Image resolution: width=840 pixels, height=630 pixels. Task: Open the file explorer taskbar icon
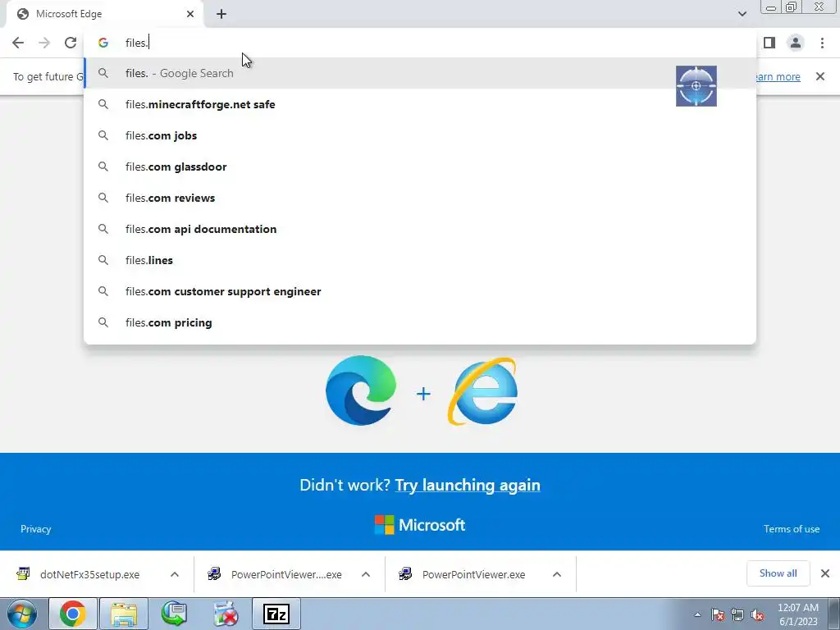click(x=124, y=614)
